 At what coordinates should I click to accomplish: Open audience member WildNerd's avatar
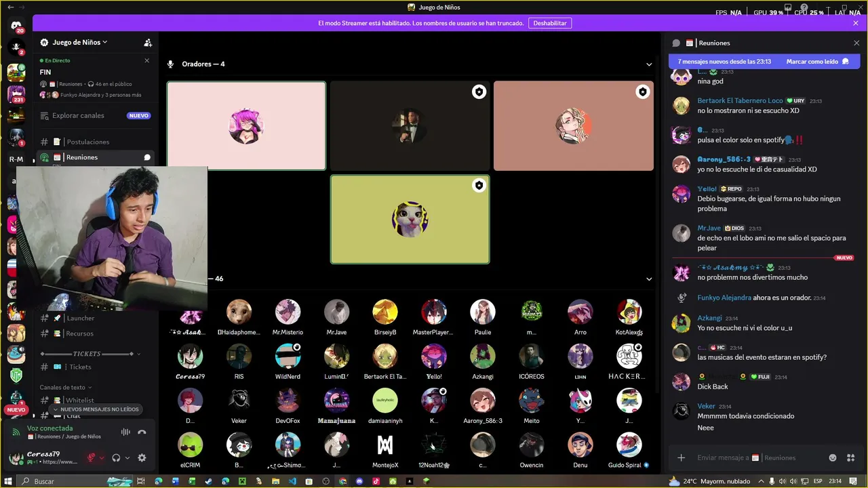pyautogui.click(x=288, y=356)
